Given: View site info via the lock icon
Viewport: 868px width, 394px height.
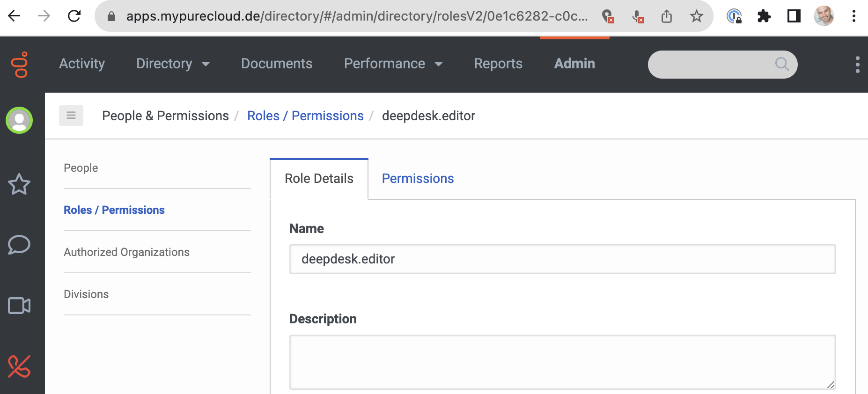Looking at the screenshot, I should 111,16.
